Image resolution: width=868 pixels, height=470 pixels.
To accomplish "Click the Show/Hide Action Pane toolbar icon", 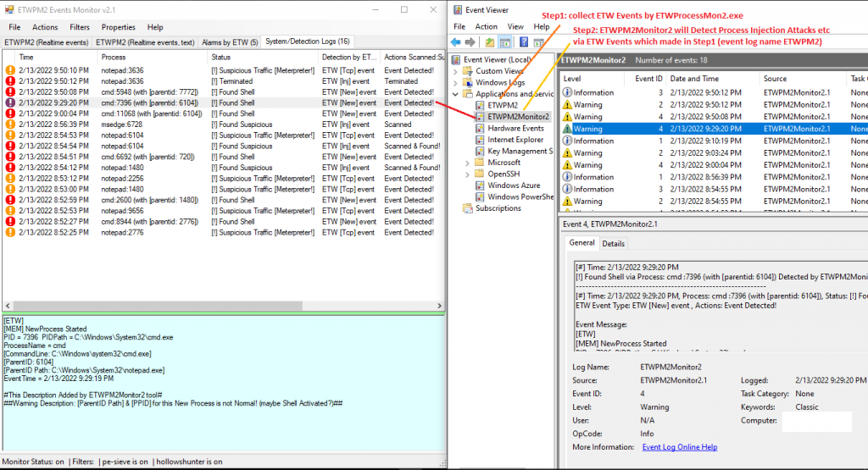I will pos(538,42).
